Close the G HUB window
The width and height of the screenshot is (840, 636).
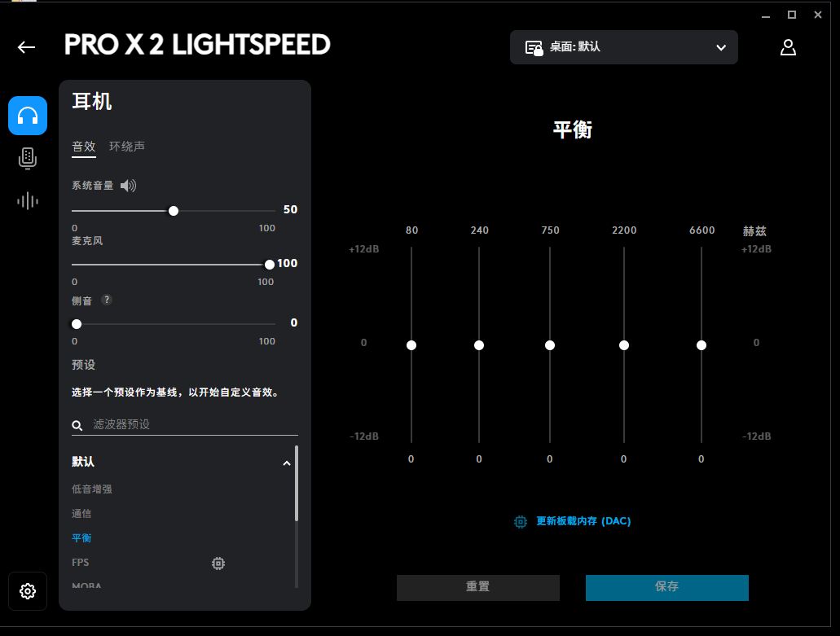coord(817,15)
